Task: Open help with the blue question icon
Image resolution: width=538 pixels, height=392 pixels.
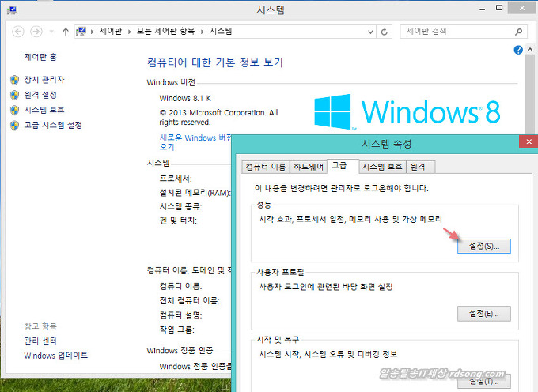Action: point(518,50)
